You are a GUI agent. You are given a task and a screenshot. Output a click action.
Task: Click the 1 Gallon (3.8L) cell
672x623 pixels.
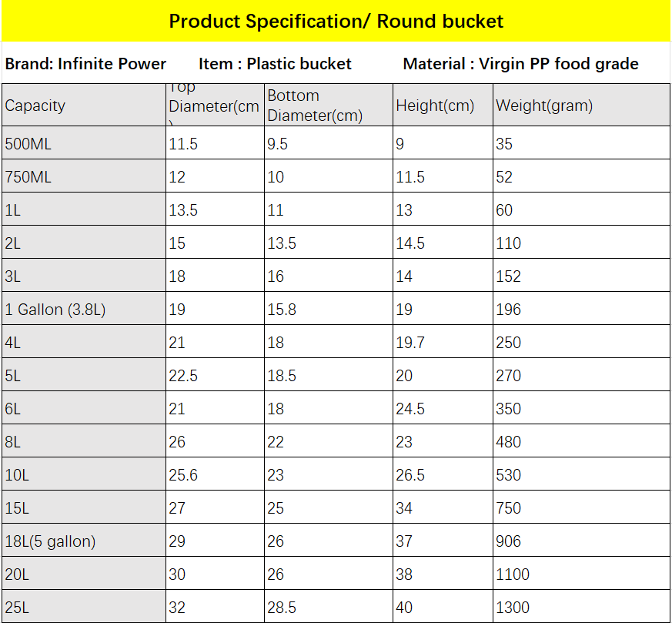point(84,308)
